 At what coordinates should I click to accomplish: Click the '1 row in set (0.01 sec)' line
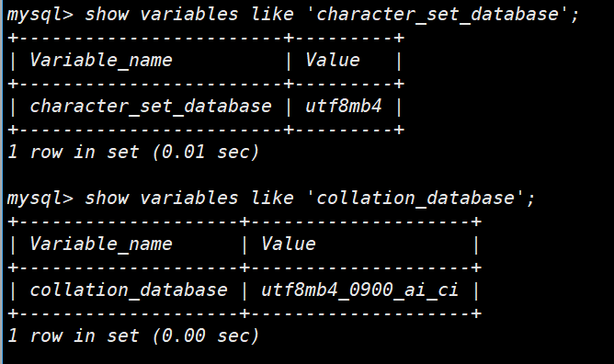pos(133,153)
